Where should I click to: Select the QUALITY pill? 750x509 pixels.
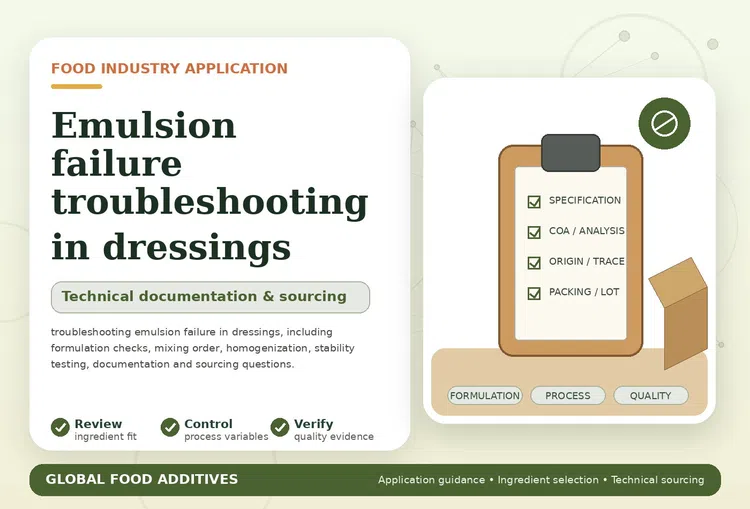pos(651,396)
